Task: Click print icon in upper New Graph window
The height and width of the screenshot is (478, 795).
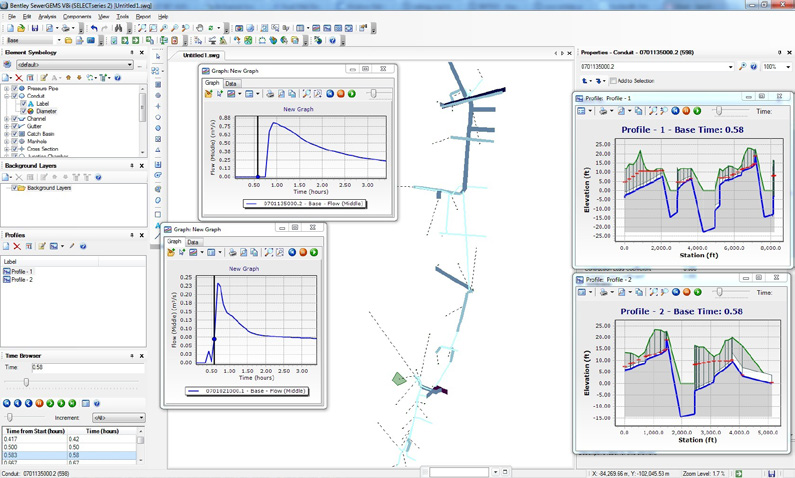Action: pyautogui.click(x=270, y=94)
